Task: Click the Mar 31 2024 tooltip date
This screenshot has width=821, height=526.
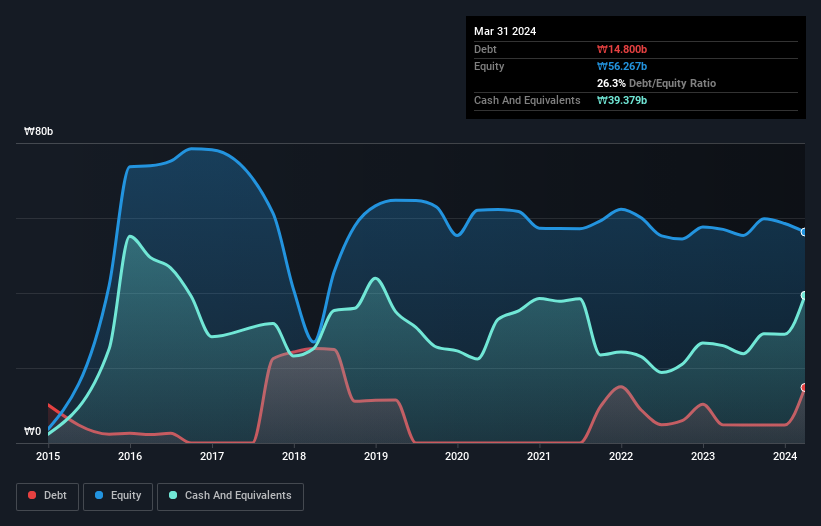Action: [505, 31]
